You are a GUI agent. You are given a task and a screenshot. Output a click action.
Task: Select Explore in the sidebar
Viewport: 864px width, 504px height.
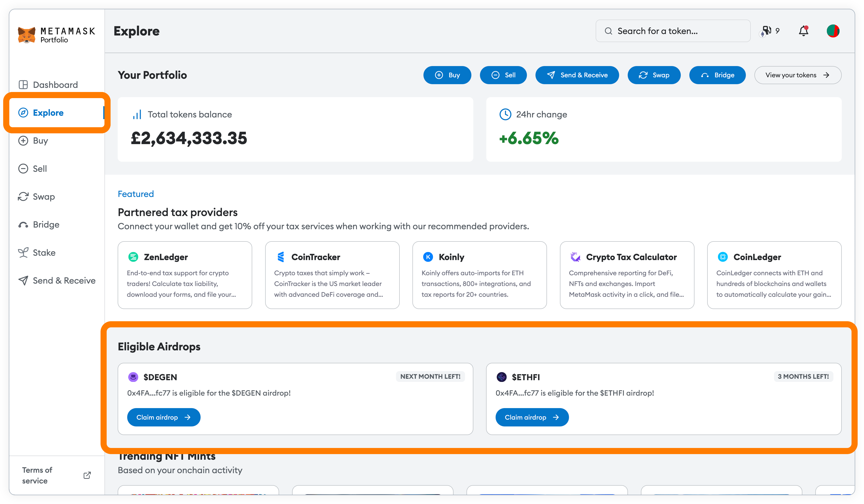pos(57,113)
